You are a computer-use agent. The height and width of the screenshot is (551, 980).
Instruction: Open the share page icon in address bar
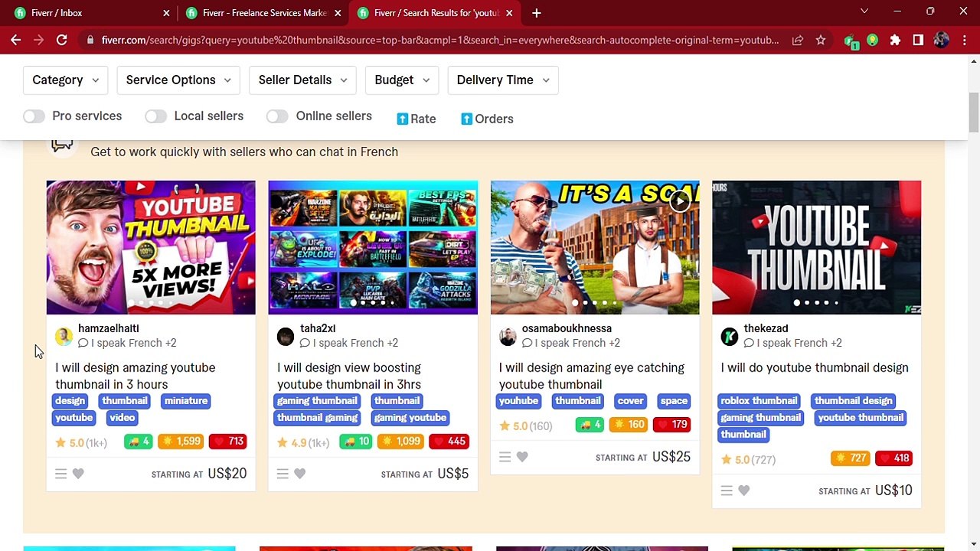coord(798,40)
